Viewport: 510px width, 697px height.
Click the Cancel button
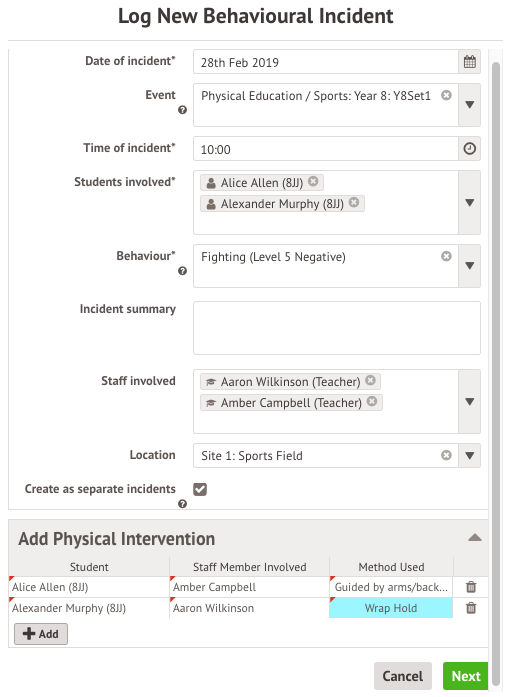[x=403, y=676]
